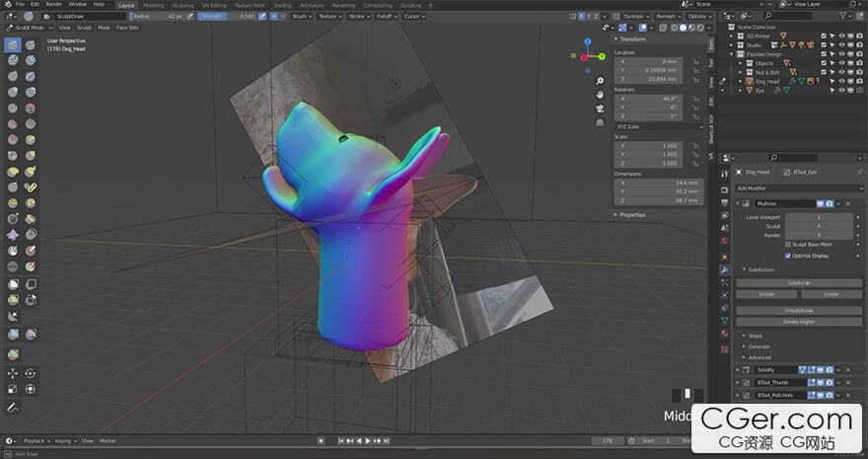Select the Draw sculpt brush tool

click(x=14, y=44)
